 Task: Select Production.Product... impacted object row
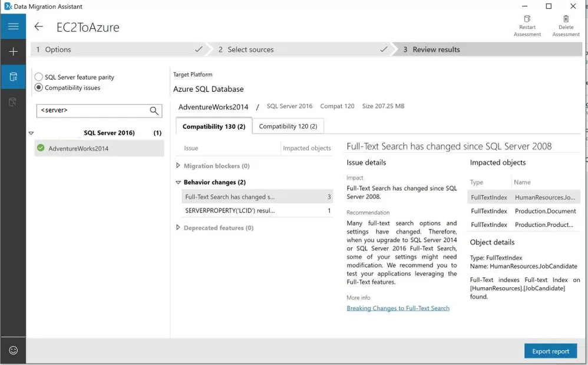click(x=524, y=224)
